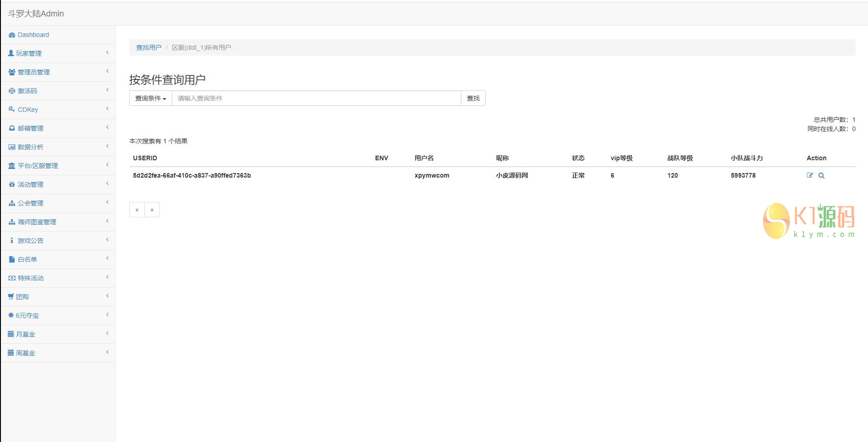The image size is (868, 442).
Task: Expand the 玩家管理 menu chevron
Action: 107,53
